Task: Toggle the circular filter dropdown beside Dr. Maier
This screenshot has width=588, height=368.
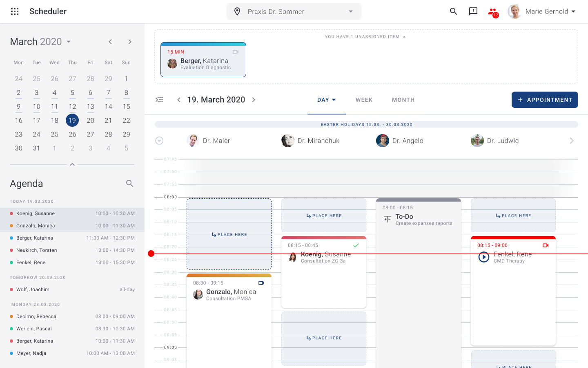Action: point(159,141)
